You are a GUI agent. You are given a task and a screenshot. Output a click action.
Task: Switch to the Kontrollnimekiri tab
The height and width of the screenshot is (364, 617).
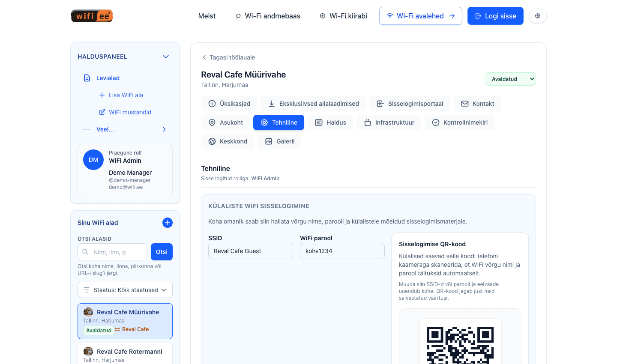[460, 122]
